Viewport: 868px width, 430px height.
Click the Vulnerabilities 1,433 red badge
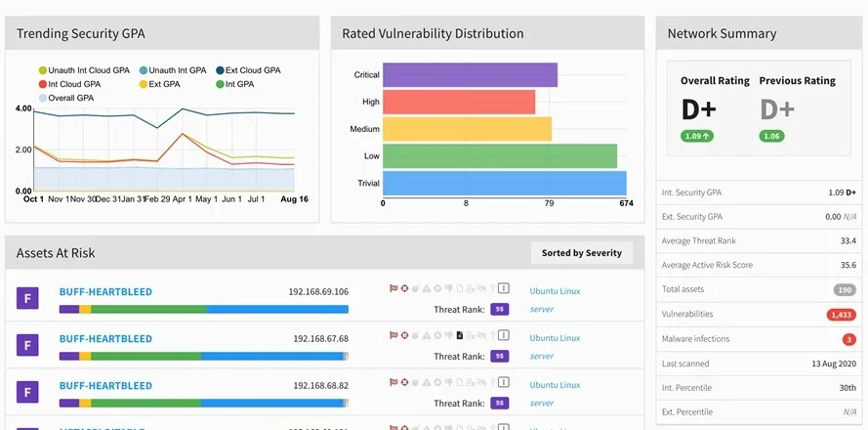point(840,315)
